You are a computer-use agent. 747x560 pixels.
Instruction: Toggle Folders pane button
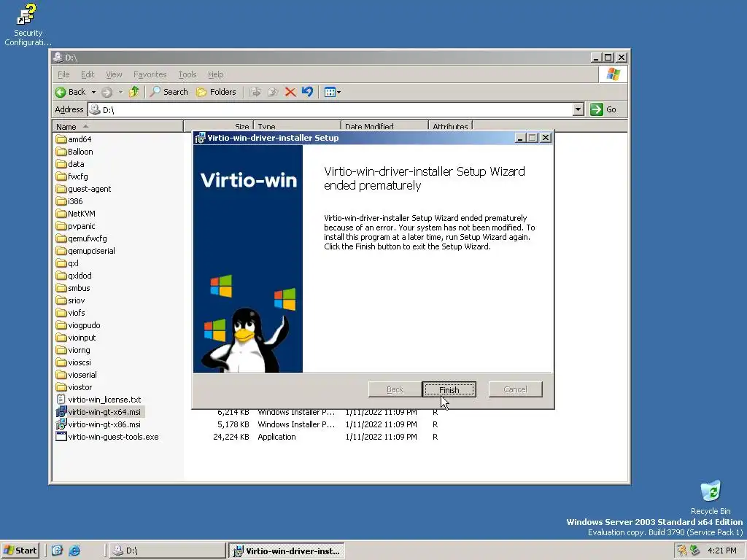(x=216, y=92)
